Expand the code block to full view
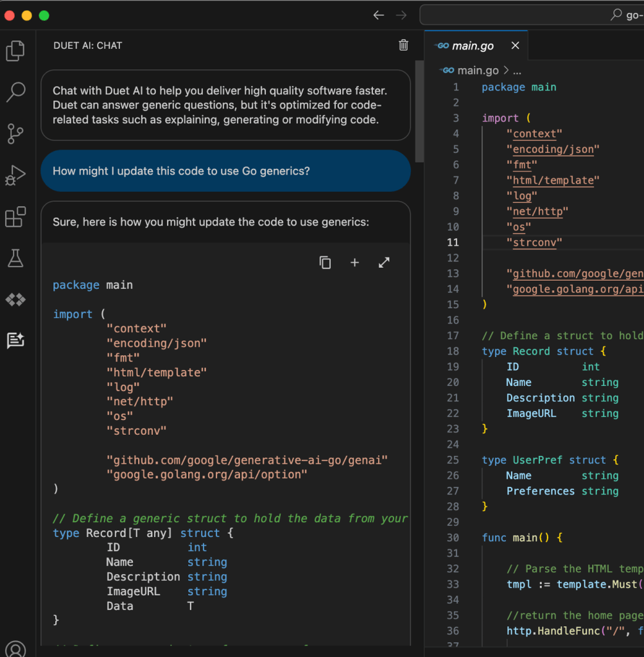This screenshot has width=644, height=657. pos(384,262)
